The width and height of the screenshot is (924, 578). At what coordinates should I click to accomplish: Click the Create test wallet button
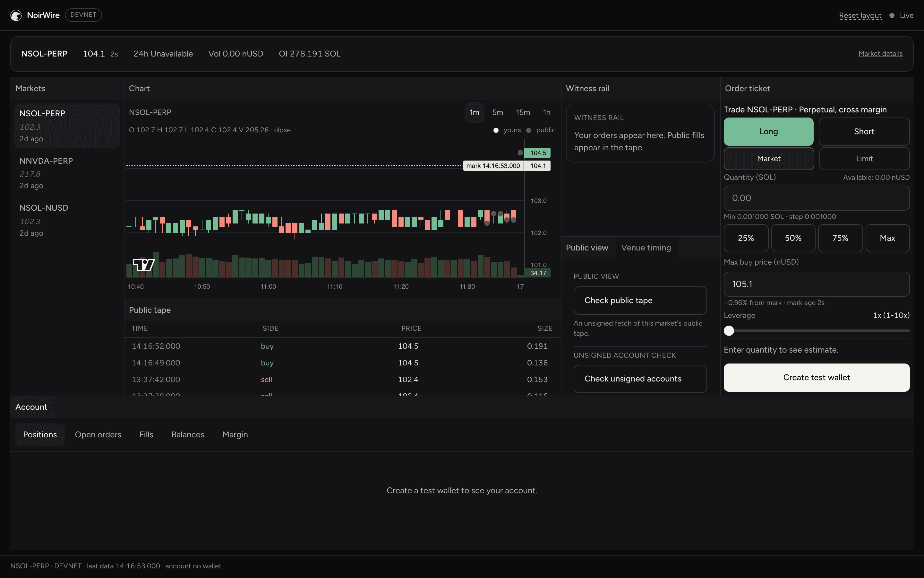click(x=816, y=378)
